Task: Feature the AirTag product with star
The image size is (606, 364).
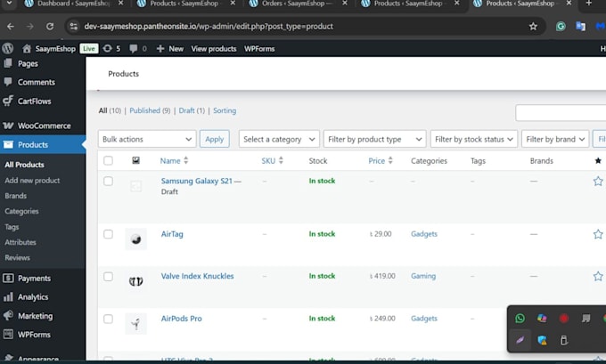Action: [598, 234]
